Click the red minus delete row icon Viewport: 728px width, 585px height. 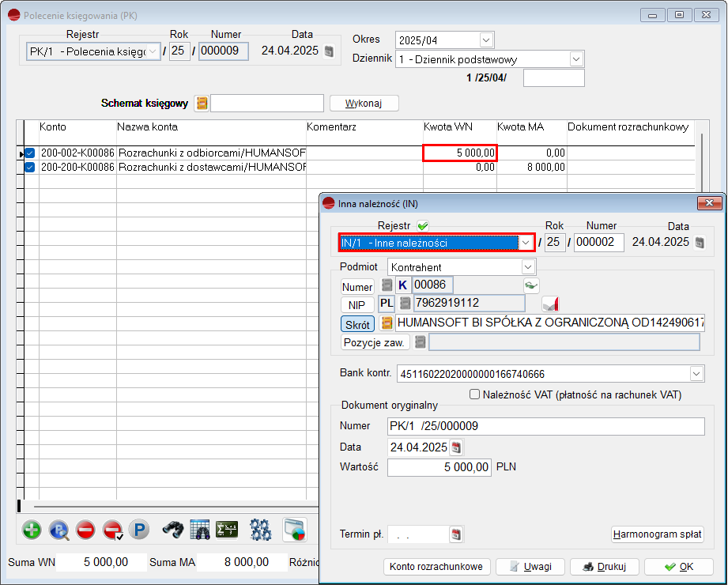(86, 530)
